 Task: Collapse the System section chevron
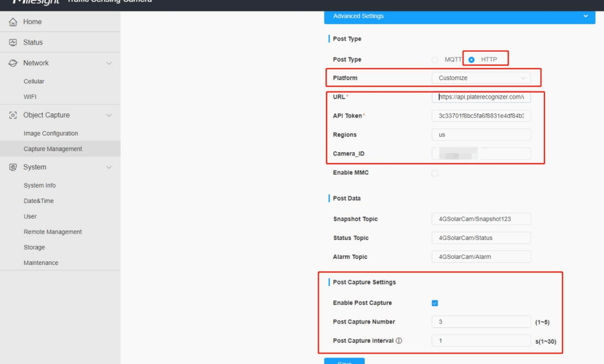click(109, 167)
